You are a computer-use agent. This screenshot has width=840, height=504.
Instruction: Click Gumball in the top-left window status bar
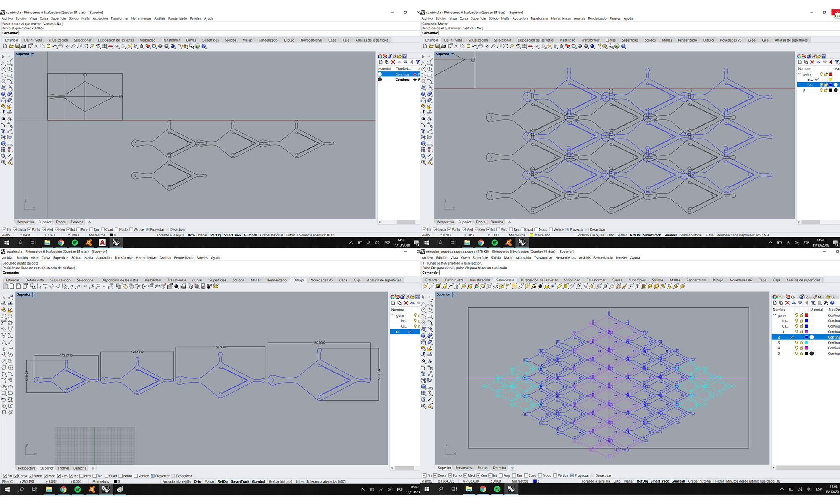250,235
